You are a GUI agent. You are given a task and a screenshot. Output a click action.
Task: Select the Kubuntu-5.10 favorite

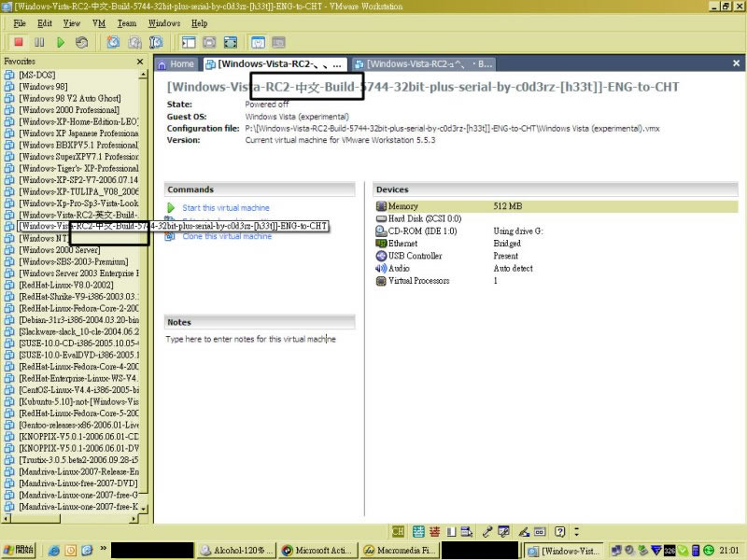[78, 401]
